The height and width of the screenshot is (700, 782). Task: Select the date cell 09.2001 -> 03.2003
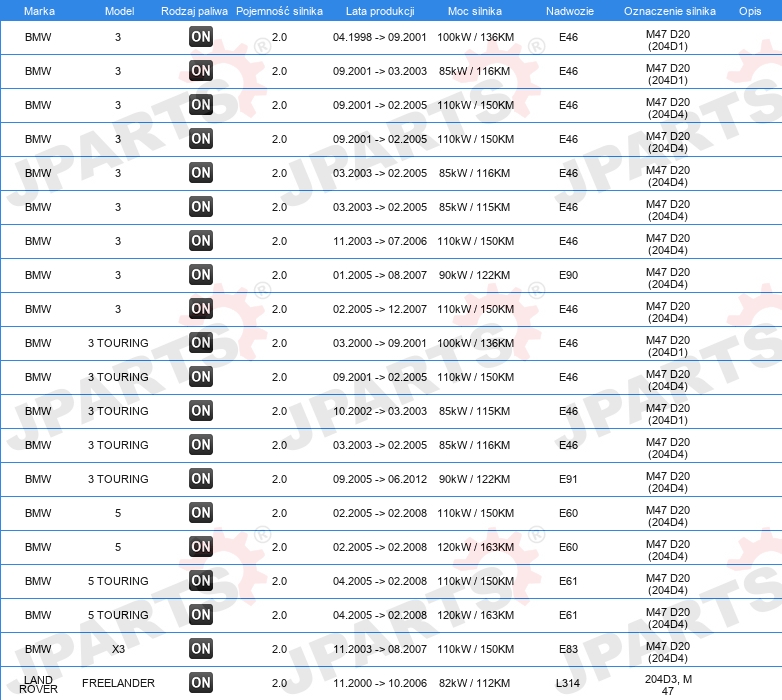[x=380, y=71]
